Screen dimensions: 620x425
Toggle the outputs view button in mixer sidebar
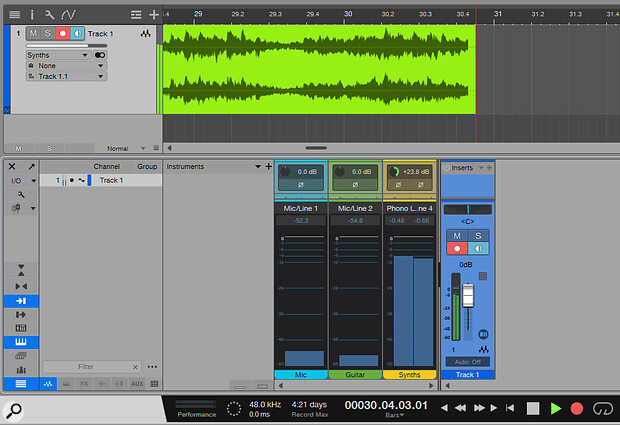(21, 315)
